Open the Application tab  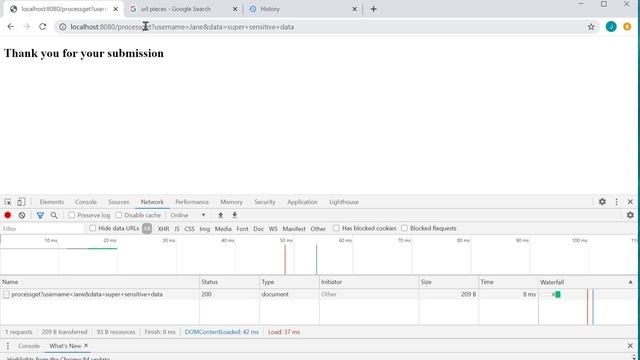(302, 202)
